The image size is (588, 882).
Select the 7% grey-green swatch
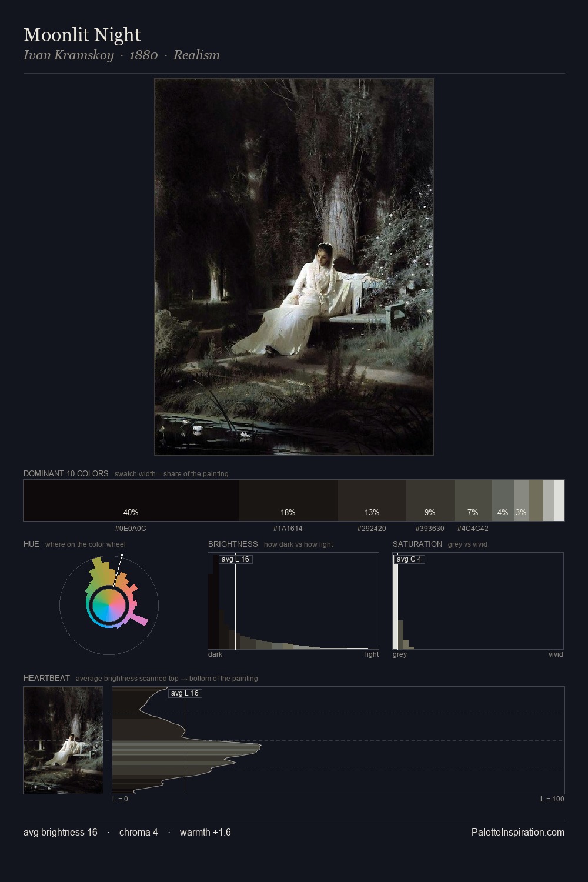[x=473, y=500]
